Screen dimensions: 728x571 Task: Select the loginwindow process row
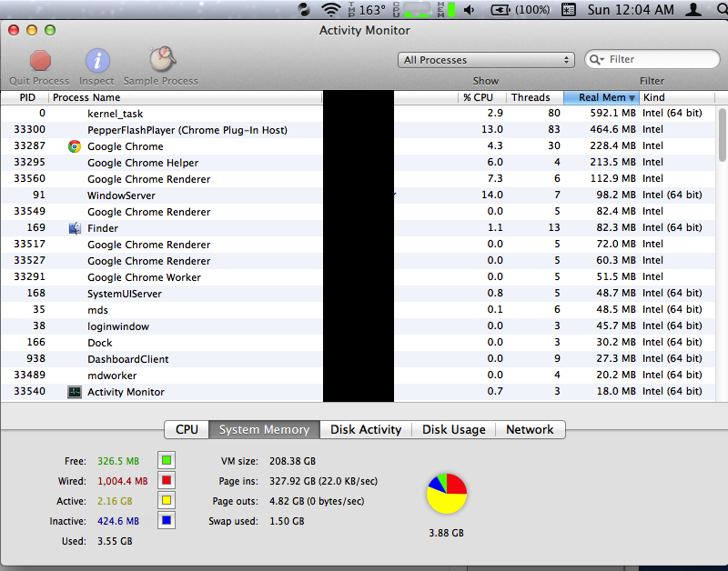pyautogui.click(x=358, y=326)
